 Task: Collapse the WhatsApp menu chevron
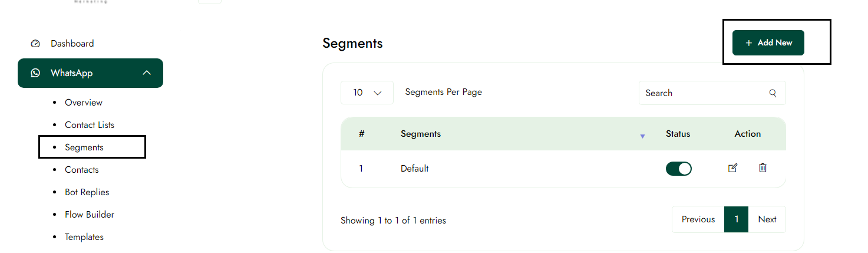click(x=147, y=73)
